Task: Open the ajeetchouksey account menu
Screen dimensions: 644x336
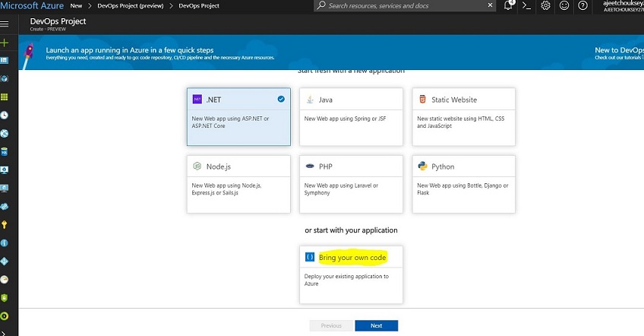Action: pyautogui.click(x=623, y=6)
